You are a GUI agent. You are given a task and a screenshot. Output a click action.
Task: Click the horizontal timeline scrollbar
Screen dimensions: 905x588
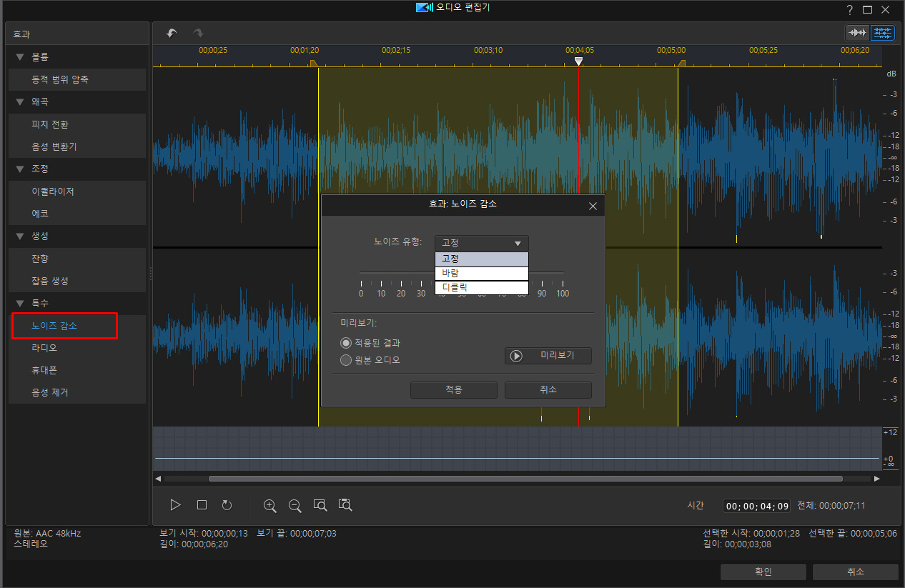525,479
